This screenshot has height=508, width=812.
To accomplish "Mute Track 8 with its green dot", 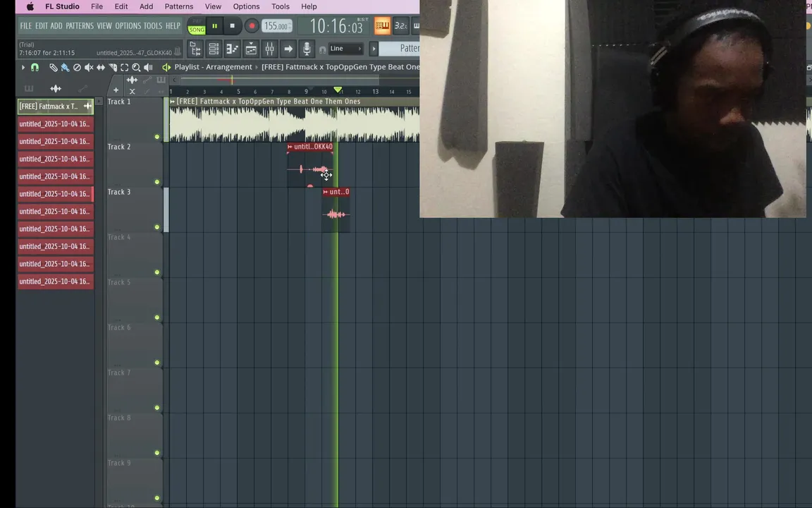I will [x=157, y=453].
